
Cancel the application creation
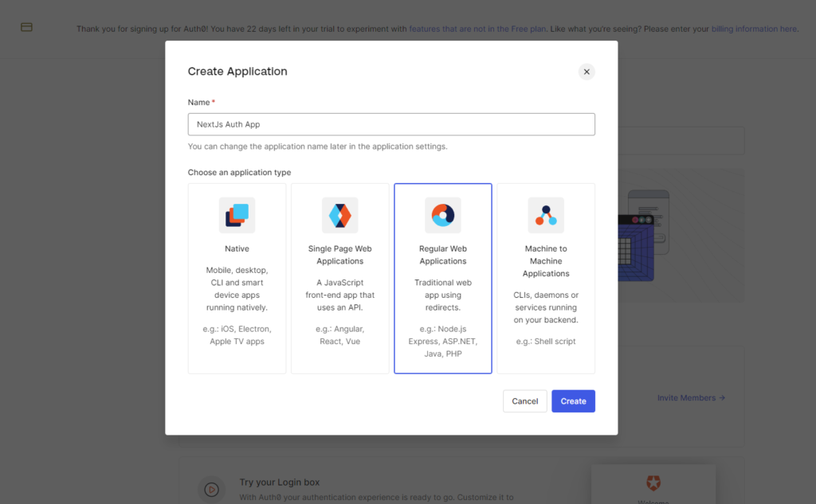coord(524,401)
